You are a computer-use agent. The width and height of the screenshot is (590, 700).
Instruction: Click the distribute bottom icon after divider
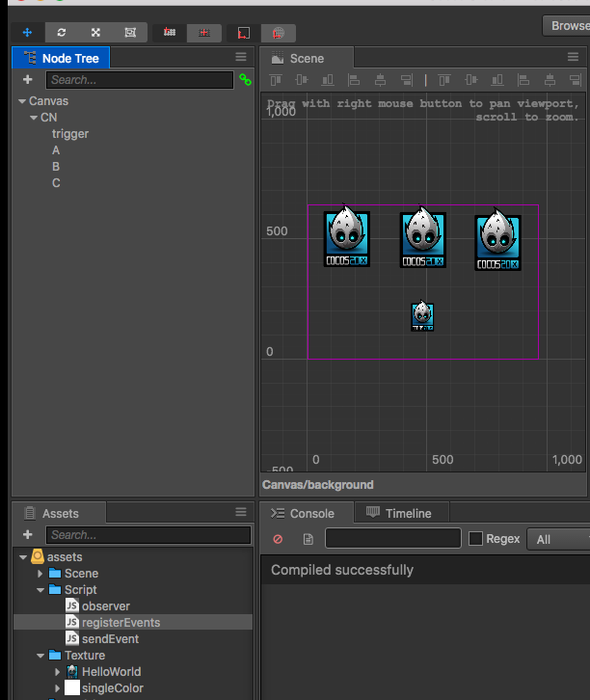point(497,80)
